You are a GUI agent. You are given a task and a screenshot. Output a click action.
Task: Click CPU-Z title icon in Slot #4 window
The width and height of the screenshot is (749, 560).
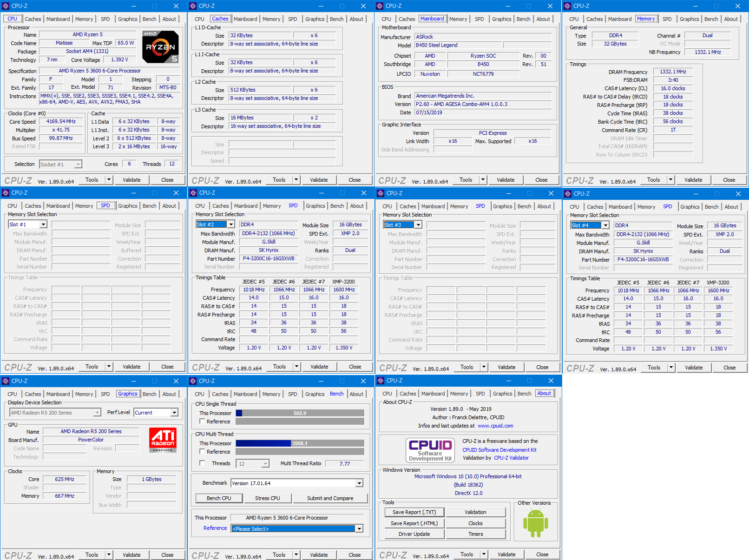[x=568, y=194]
